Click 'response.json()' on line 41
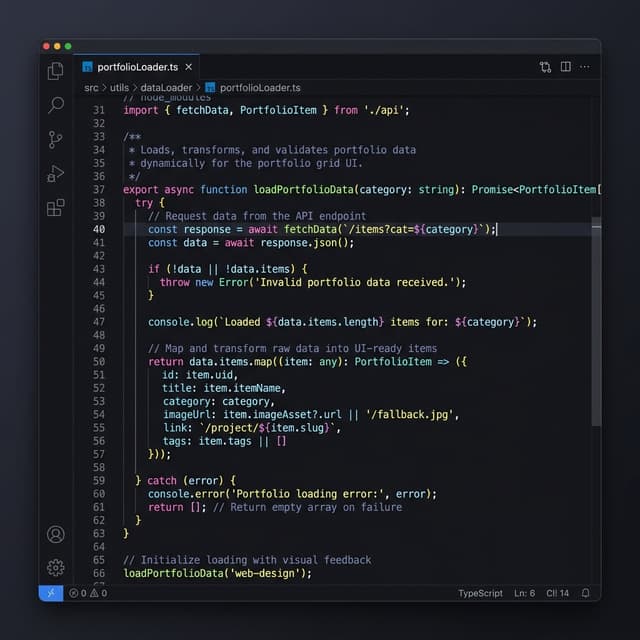 click(304, 243)
